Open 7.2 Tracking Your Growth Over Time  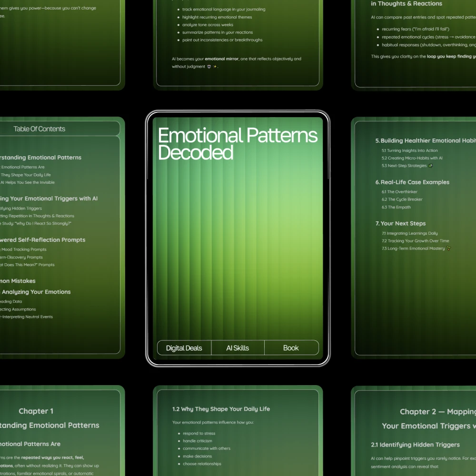[x=415, y=241]
